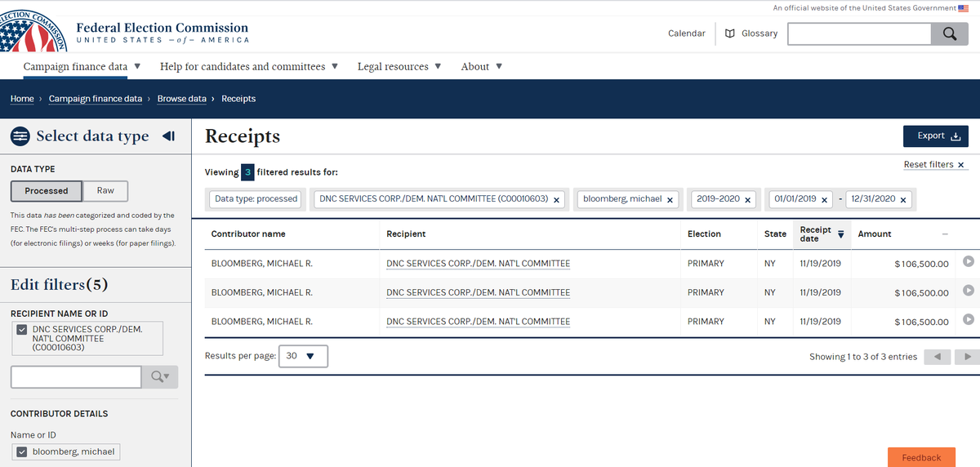Remove the 2019-2020 filter tag
The image size is (980, 467).
tap(748, 200)
